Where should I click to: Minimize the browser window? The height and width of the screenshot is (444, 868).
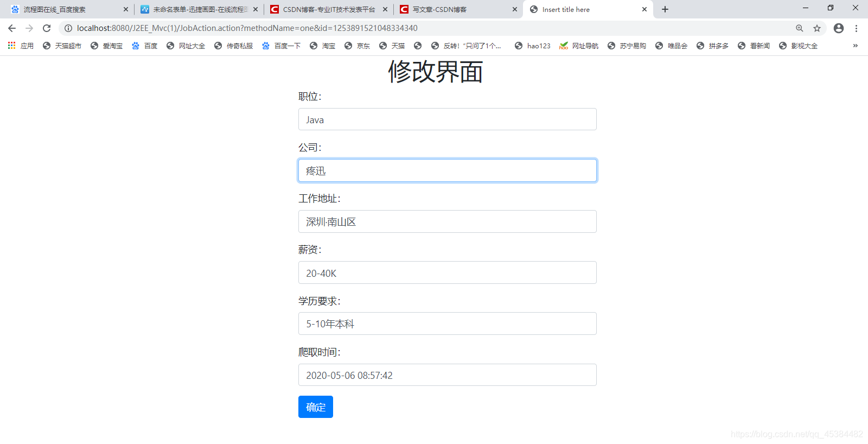pos(806,8)
